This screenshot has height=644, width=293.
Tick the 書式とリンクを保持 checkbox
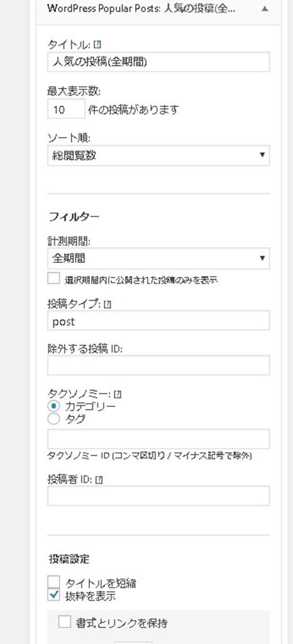point(64,622)
